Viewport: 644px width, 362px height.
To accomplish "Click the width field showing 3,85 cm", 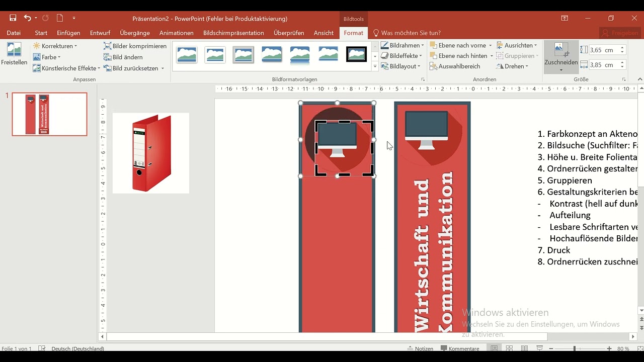I will click(x=603, y=65).
